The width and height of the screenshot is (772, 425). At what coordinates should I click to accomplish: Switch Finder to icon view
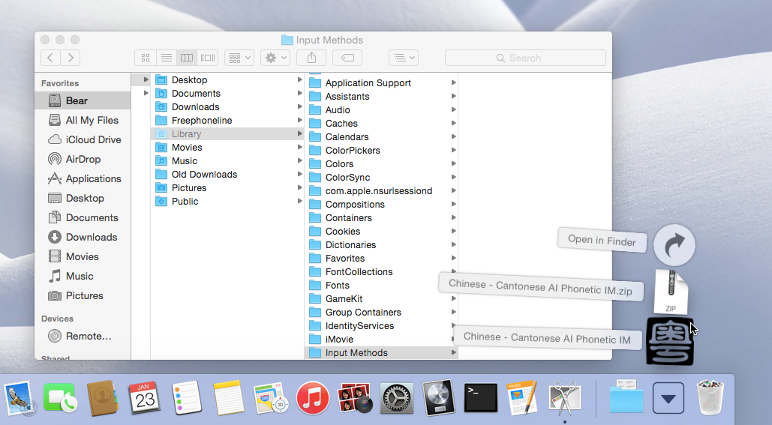pos(146,58)
